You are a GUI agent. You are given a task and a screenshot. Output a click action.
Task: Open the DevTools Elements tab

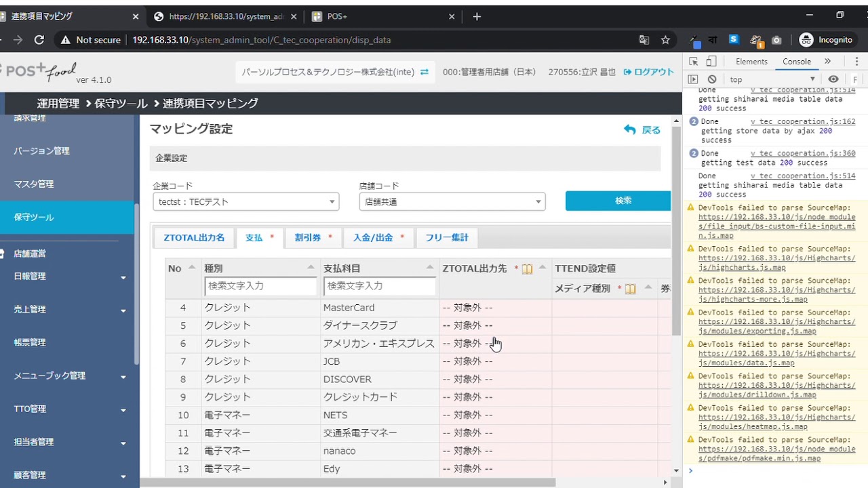[751, 61]
